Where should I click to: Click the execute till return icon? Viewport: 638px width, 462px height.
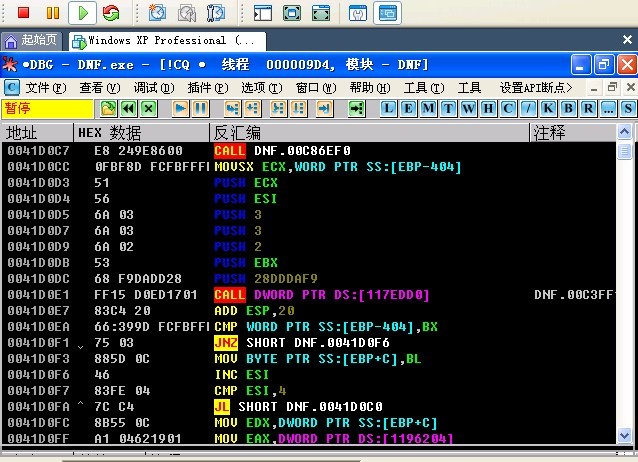(324, 108)
